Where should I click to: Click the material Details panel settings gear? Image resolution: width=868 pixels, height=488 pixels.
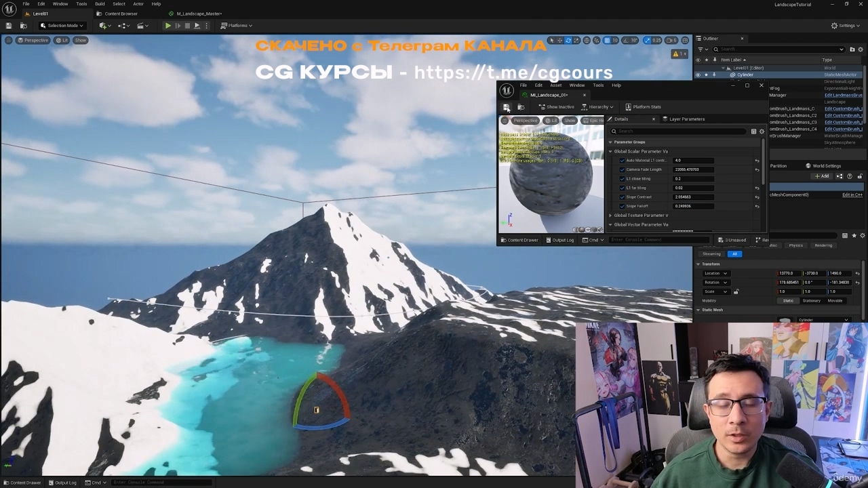pyautogui.click(x=762, y=131)
